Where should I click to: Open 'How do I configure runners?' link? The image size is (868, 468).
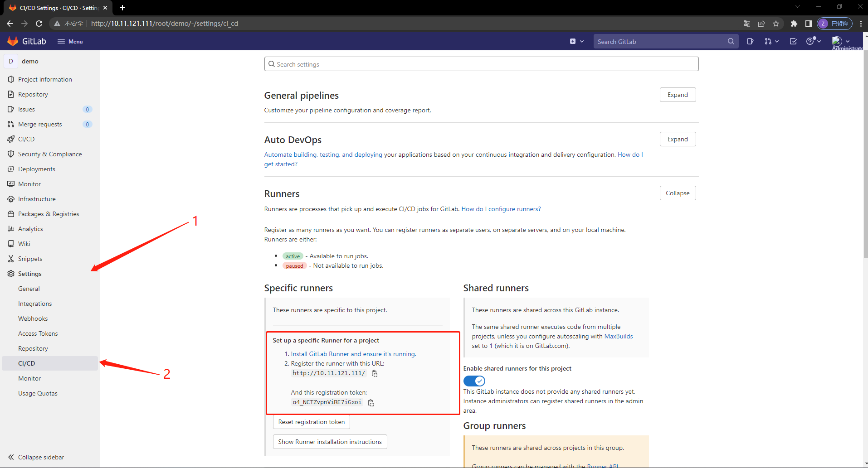501,209
